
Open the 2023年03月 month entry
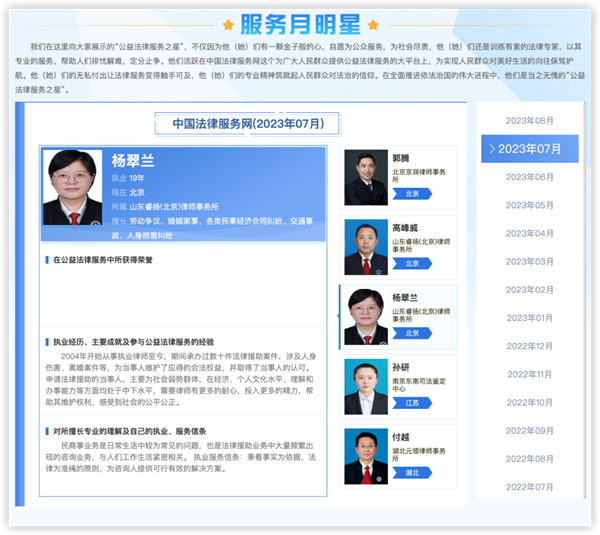[529, 262]
